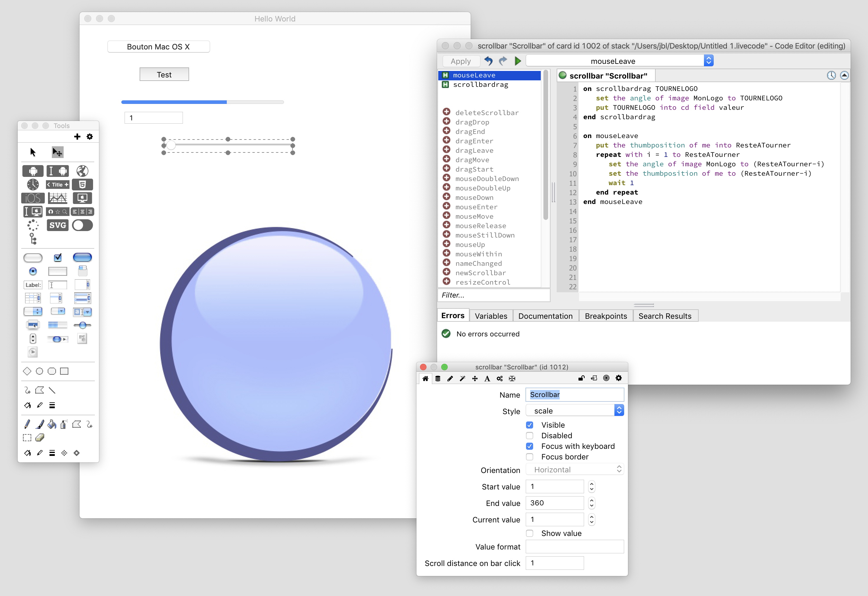The height and width of the screenshot is (596, 868).
Task: Open the mouseLeave handler dropdown in Code Editor
Action: click(x=619, y=61)
